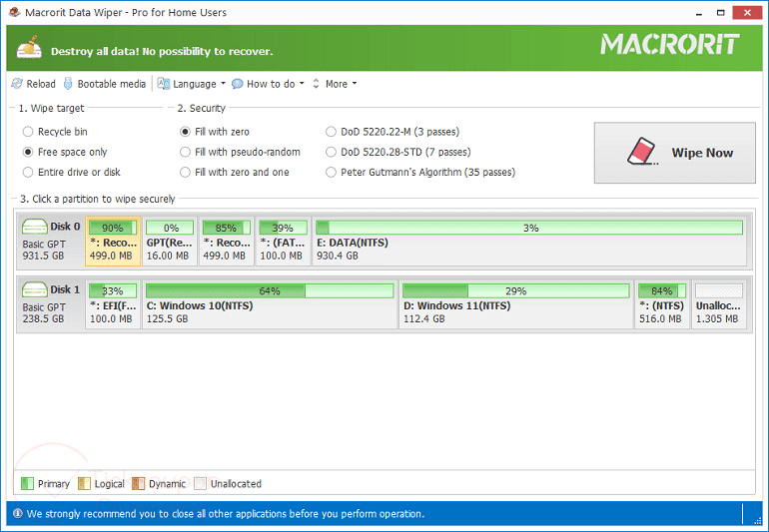Select the Unallocated 1.305 MB space
Screen dimensions: 769x532
[719, 304]
